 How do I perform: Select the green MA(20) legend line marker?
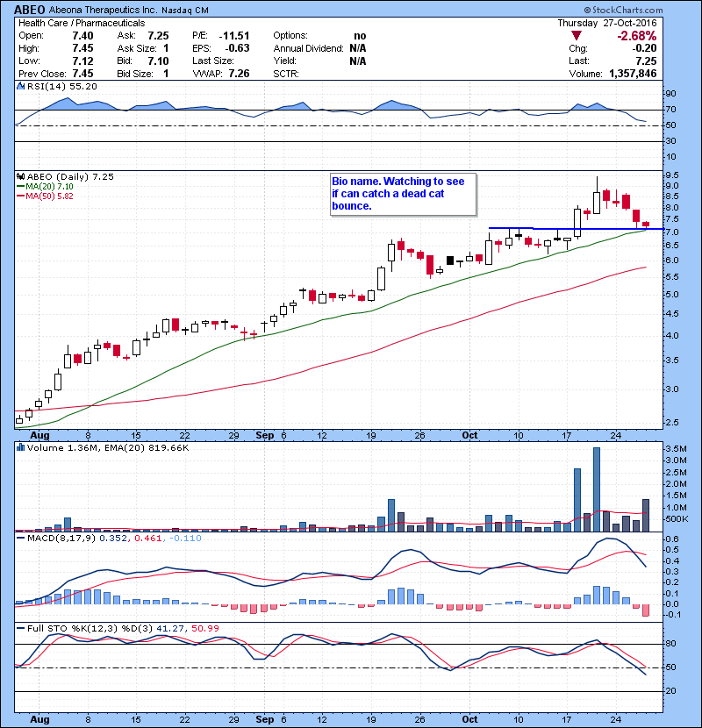(x=20, y=186)
